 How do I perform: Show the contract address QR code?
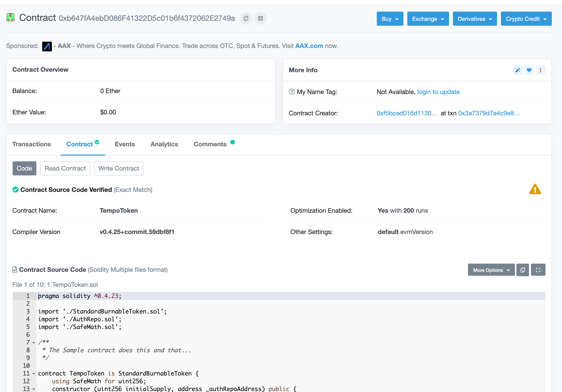click(260, 19)
